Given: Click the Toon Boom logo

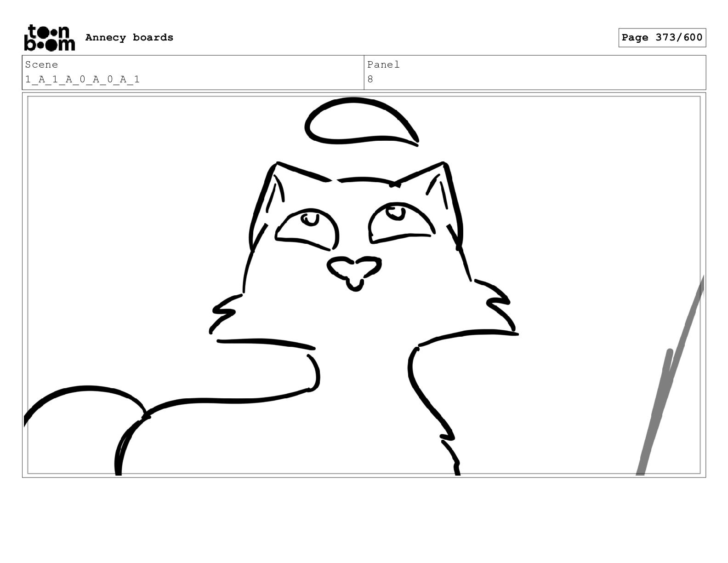Looking at the screenshot, I should (49, 37).
